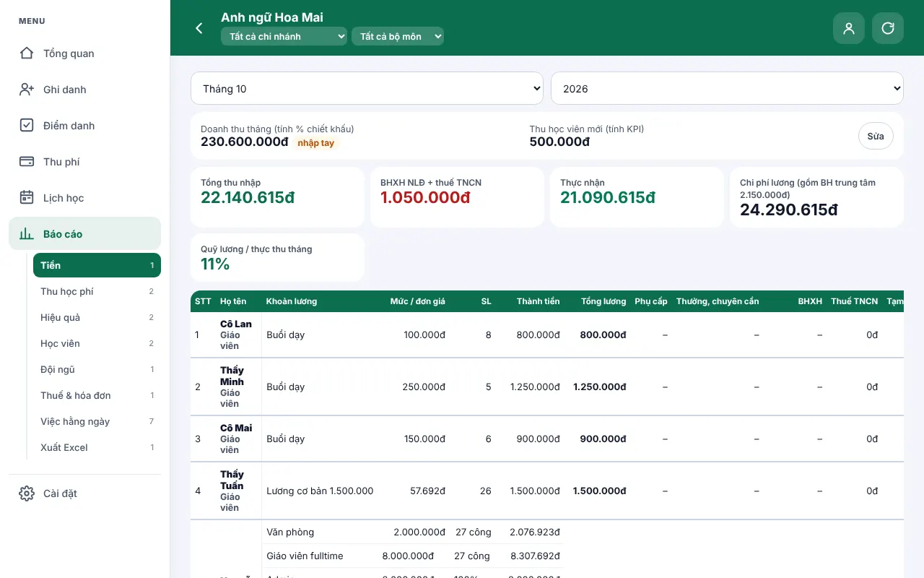This screenshot has height=578, width=924.
Task: Switch to the Hiệu quả sub-tab
Action: 97,317
